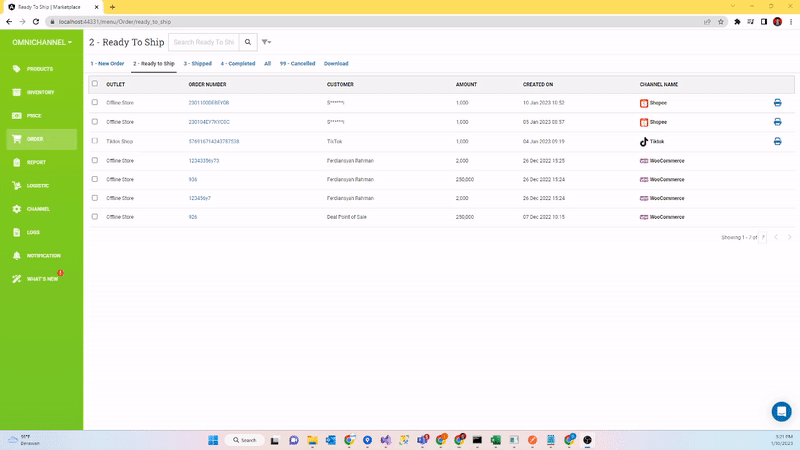This screenshot has height=450, width=800.
Task: Tick checkbox for order 926
Action: click(x=94, y=216)
